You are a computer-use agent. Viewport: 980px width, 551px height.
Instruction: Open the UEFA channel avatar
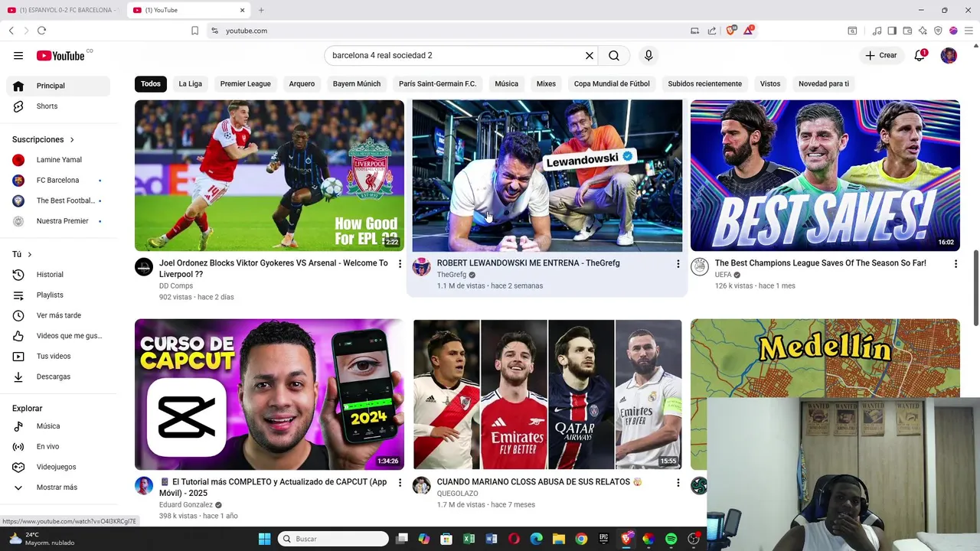tap(700, 266)
